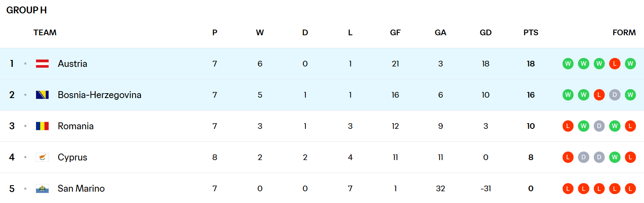Click the GD column header
Image resolution: width=644 pixels, height=203 pixels.
485,32
